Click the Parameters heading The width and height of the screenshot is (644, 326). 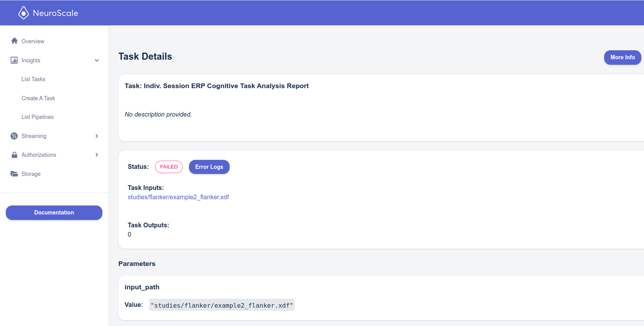(137, 264)
